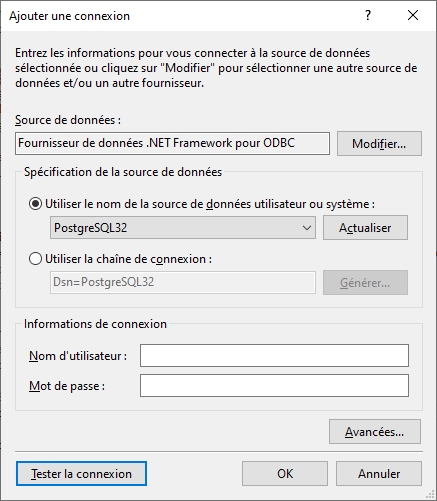The width and height of the screenshot is (437, 501).
Task: Expand the DSN list using the chevron arrow
Action: pos(307,228)
